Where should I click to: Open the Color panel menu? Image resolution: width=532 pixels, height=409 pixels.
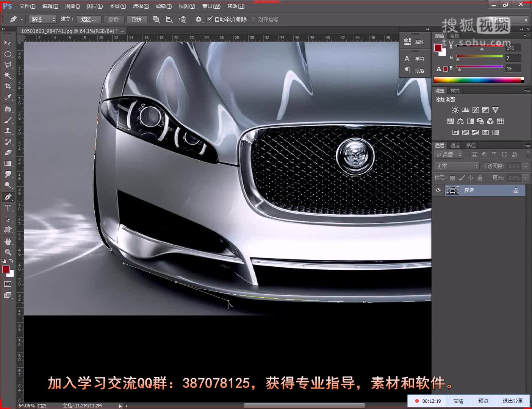click(527, 36)
